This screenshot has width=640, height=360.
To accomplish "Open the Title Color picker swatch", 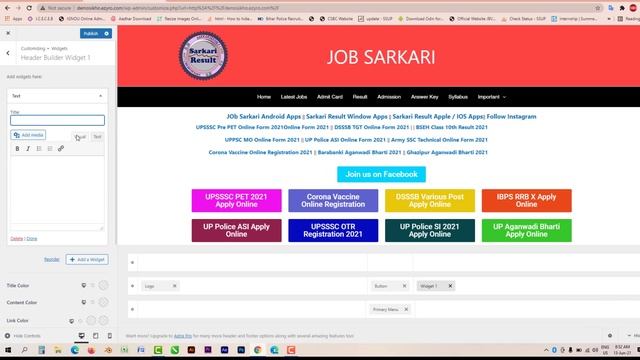I will pos(103,285).
